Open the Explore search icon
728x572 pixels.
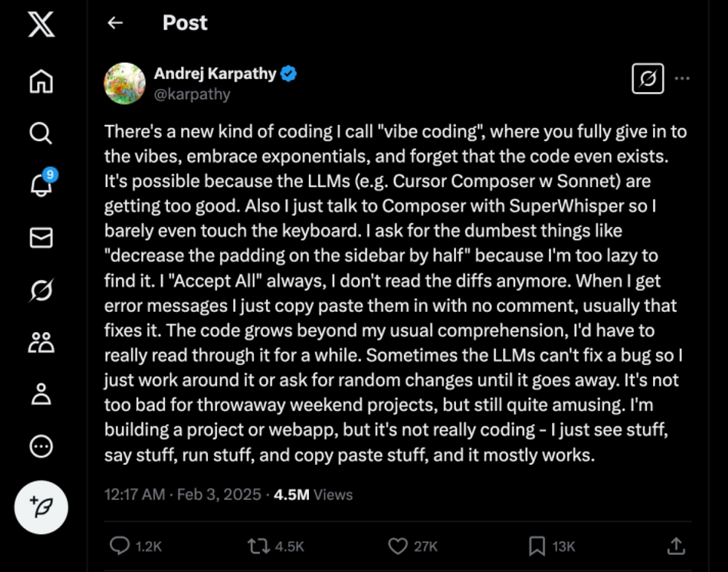click(x=41, y=133)
